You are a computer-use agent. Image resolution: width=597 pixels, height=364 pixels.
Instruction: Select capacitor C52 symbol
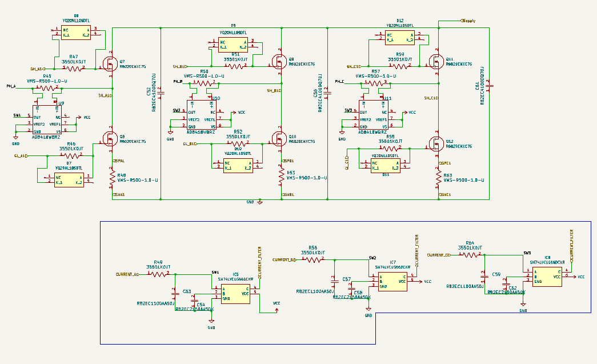[x=161, y=93]
